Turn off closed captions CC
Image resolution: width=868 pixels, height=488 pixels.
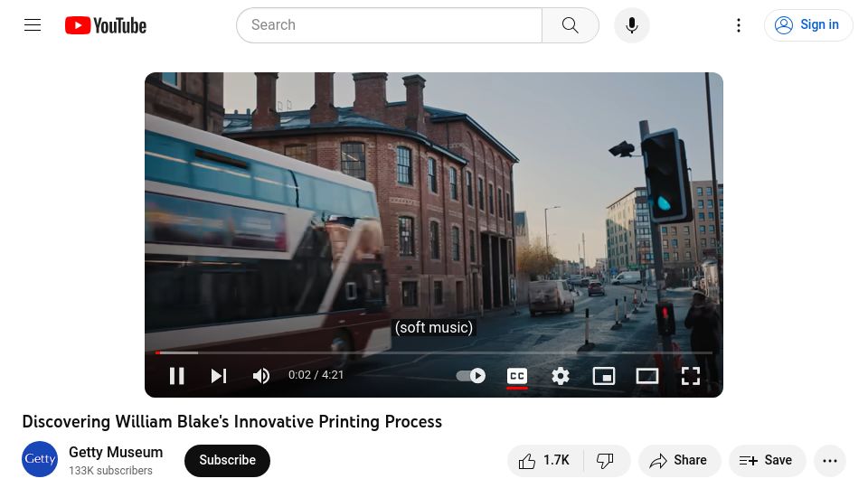click(517, 376)
